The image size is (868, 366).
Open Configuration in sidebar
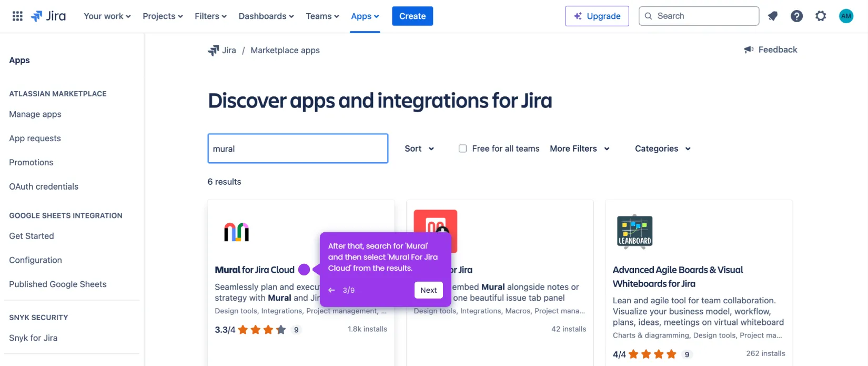click(x=35, y=260)
